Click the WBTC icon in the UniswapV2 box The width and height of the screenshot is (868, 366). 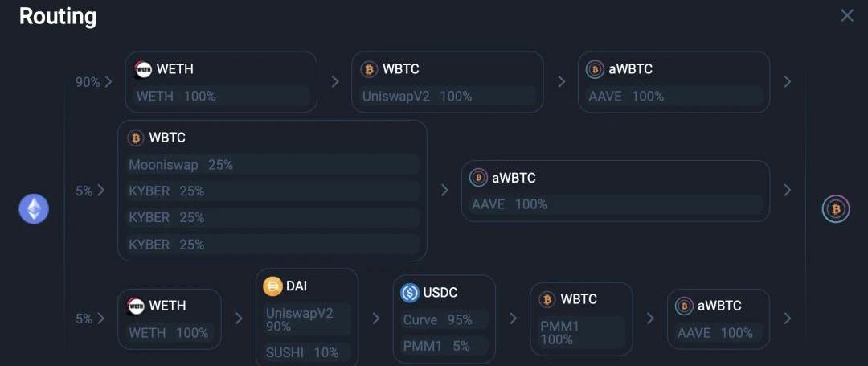(369, 69)
